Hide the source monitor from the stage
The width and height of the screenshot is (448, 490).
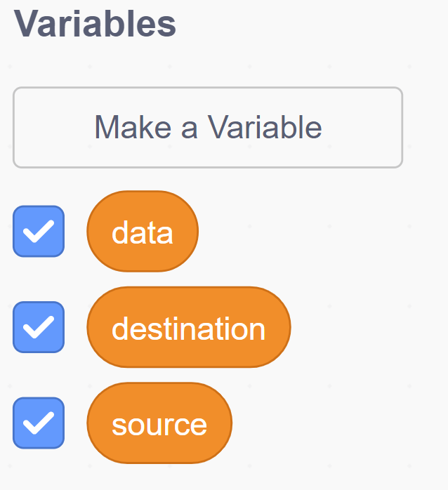coord(39,423)
